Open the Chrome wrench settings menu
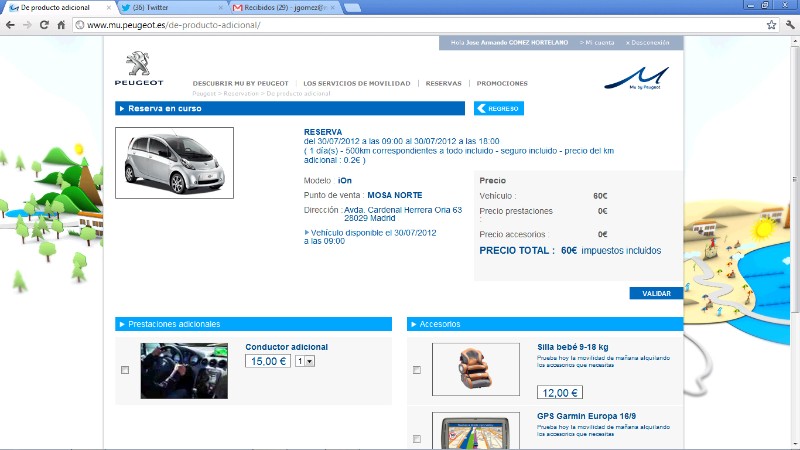This screenshot has width=800, height=450. pos(790,24)
